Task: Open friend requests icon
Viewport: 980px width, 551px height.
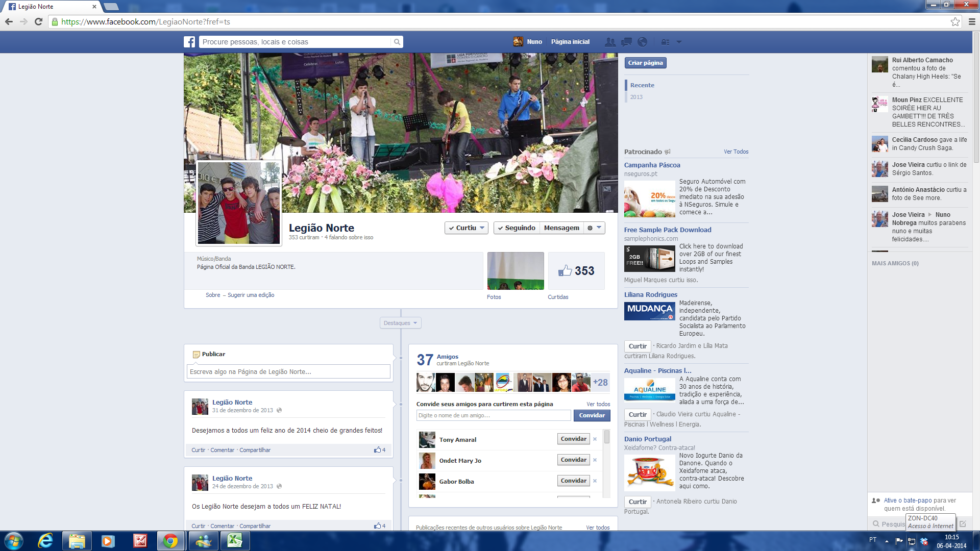Action: pyautogui.click(x=610, y=42)
